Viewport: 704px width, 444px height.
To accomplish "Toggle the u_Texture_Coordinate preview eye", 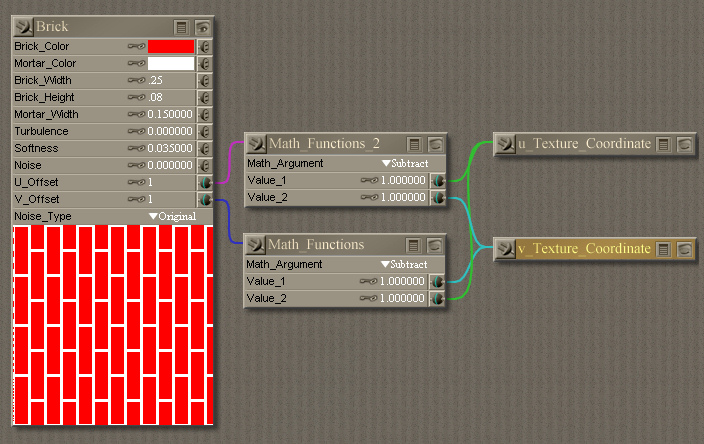I will (x=684, y=145).
